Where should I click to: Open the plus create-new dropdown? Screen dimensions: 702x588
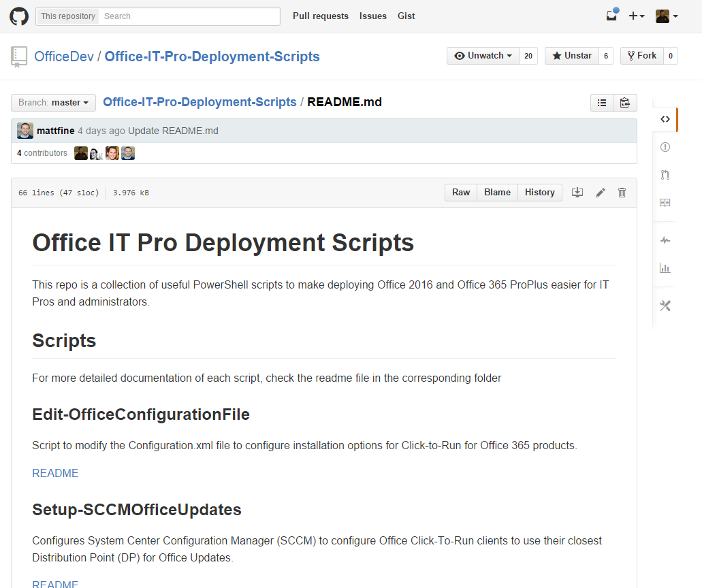point(636,16)
